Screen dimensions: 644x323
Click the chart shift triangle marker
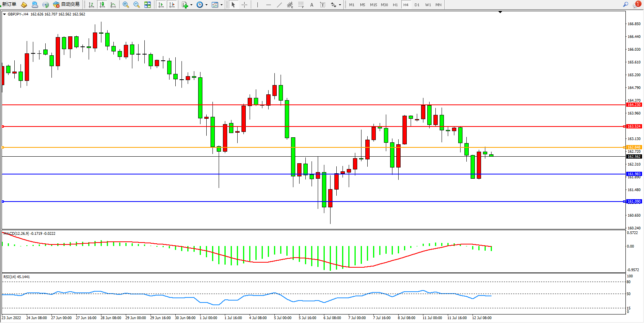(x=500, y=12)
